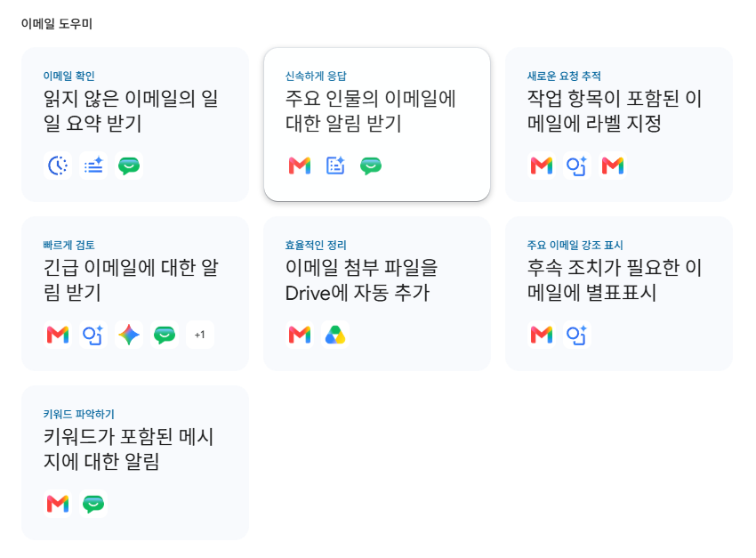756x558 pixels.
Task: Open the 주요 인물의 이메일에 대한 알림 받기 card
Action: 377,125
